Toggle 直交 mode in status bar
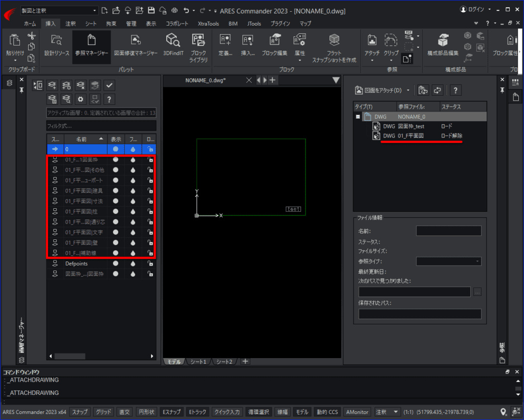The width and height of the screenshot is (524, 420). [125, 412]
